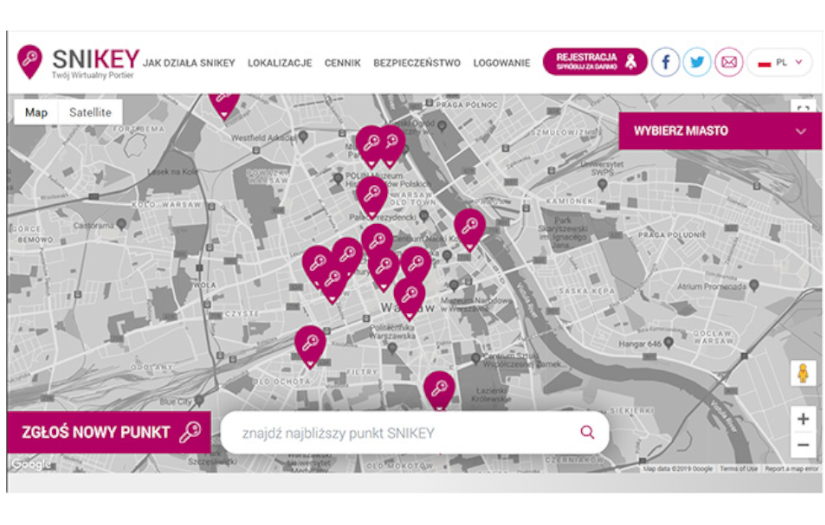This screenshot has width=825, height=525.
Task: Open the CENNIK menu item
Action: click(x=343, y=63)
